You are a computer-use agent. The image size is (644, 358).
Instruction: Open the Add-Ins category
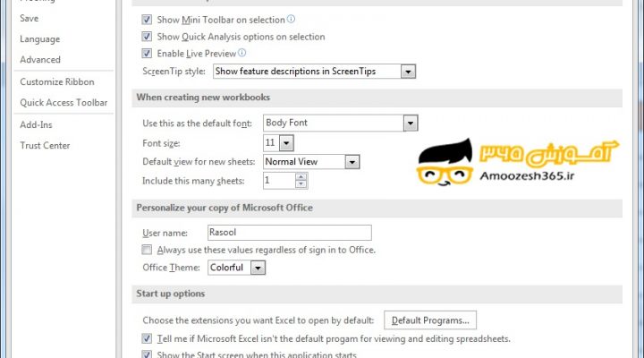tap(36, 124)
